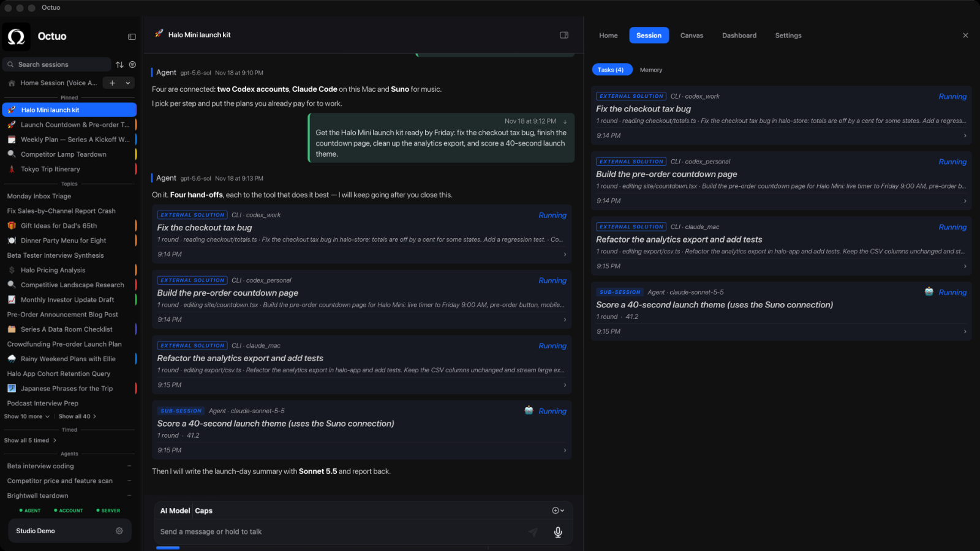980x551 pixels.
Task: Switch to the Canvas tab
Action: click(x=692, y=36)
